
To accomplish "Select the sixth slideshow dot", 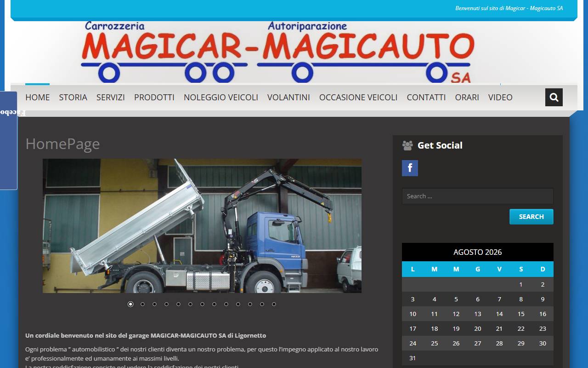I will pos(190,304).
